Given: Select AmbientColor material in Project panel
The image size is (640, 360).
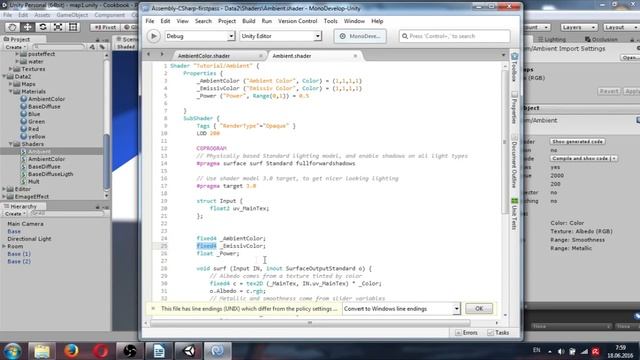Looking at the screenshot, I should (x=46, y=99).
